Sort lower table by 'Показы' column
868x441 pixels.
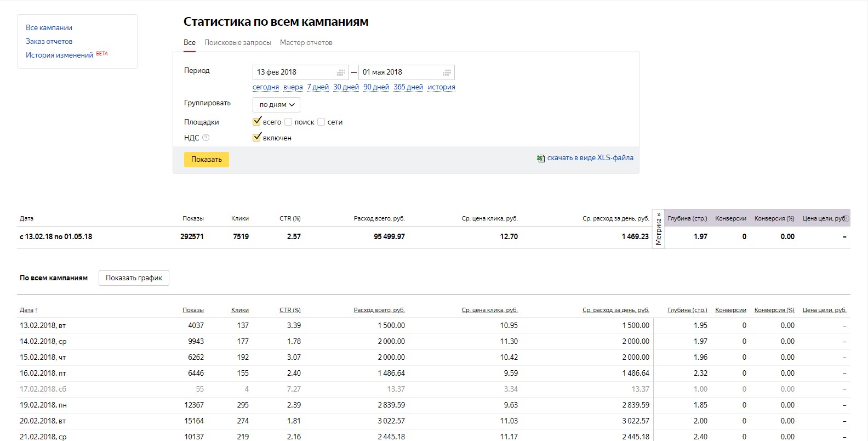[x=193, y=310]
